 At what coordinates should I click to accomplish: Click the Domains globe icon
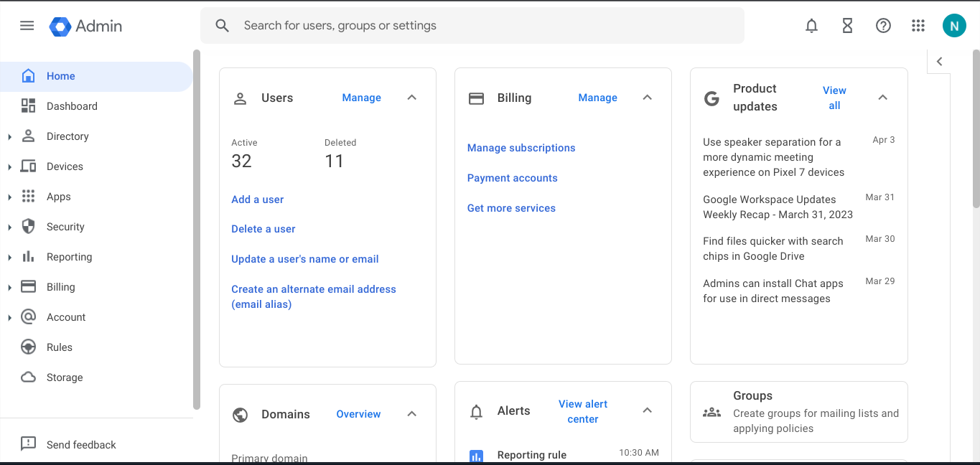[x=241, y=415]
